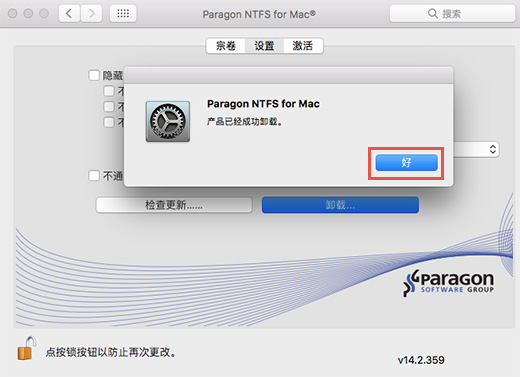The image size is (520, 377).
Task: Click the forward navigation arrow
Action: [91, 14]
